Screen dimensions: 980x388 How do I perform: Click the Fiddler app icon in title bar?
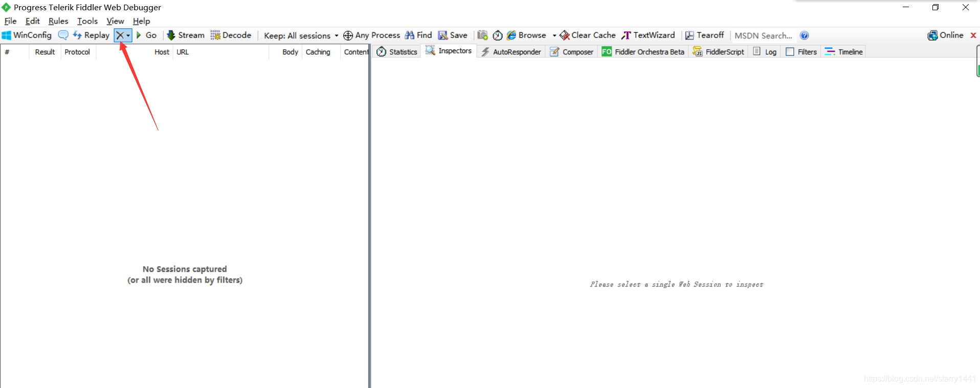[x=6, y=7]
